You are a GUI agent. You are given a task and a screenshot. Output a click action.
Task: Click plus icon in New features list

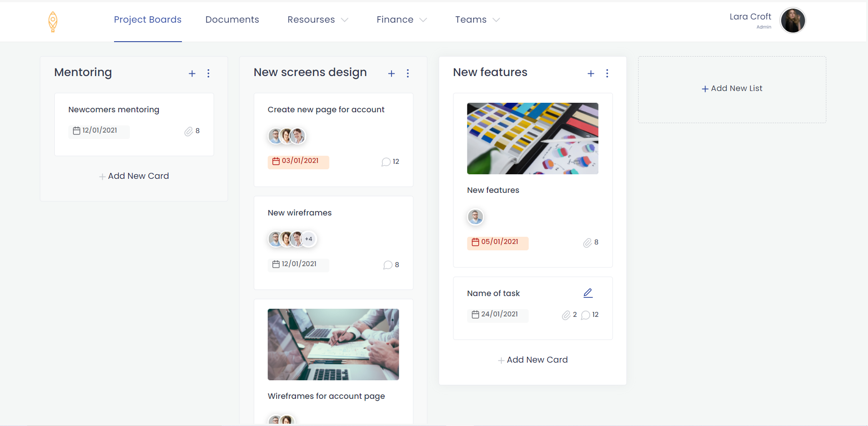click(x=591, y=73)
